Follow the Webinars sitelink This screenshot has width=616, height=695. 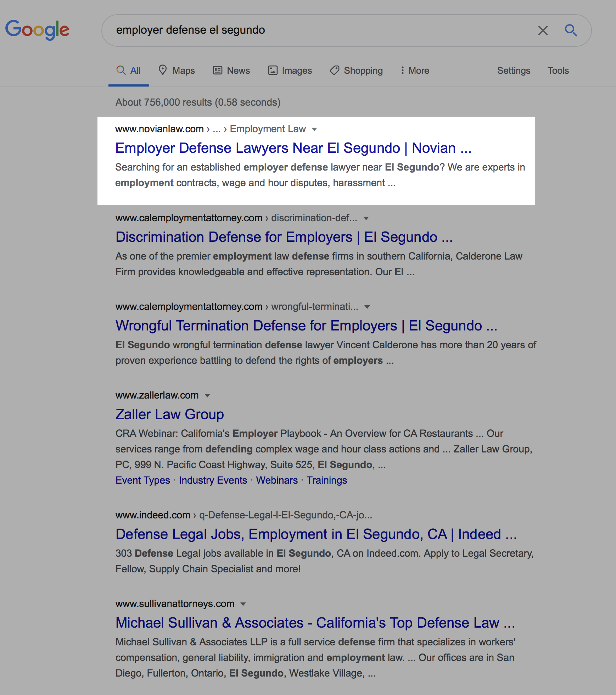point(277,480)
